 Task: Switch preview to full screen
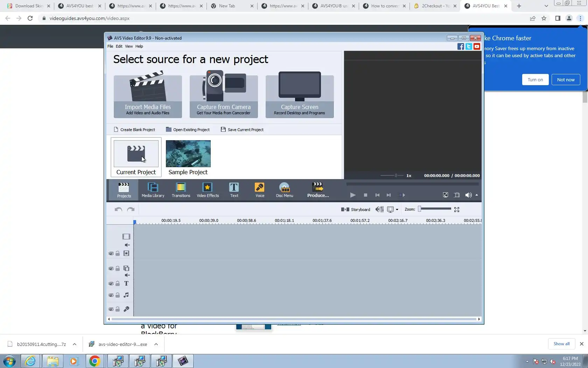(x=445, y=195)
